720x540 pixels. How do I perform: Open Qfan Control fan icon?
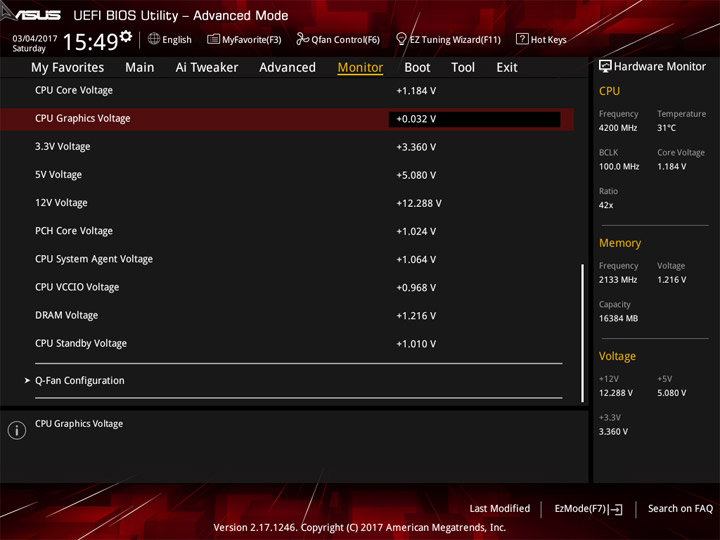pyautogui.click(x=302, y=39)
